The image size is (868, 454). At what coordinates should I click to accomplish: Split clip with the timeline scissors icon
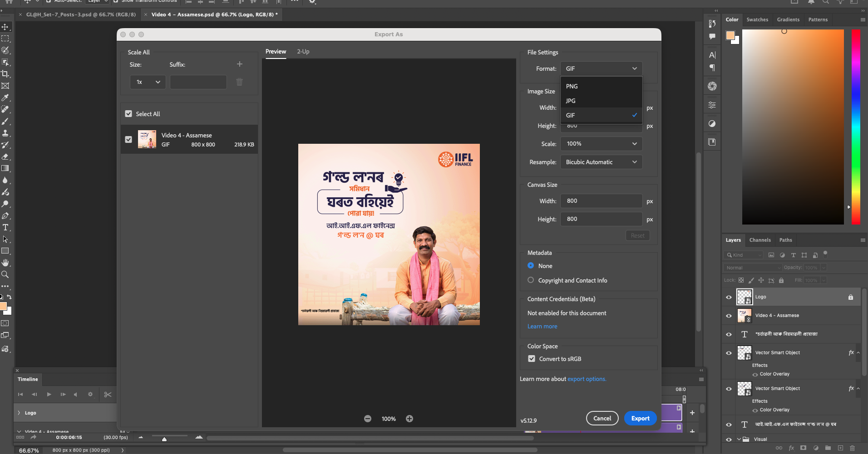108,395
